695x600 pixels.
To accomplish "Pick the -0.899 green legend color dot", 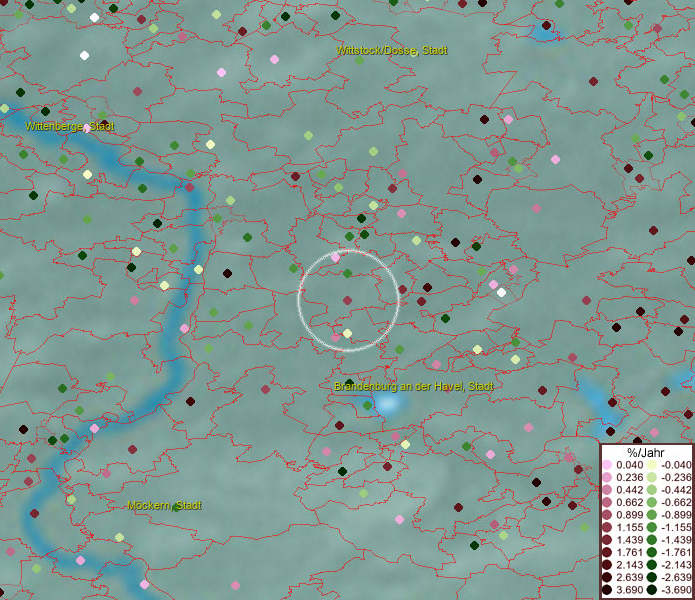I will coord(652,515).
